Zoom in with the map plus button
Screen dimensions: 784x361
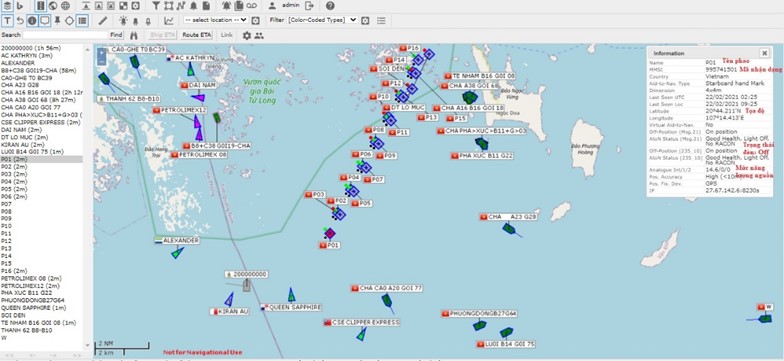[102, 52]
